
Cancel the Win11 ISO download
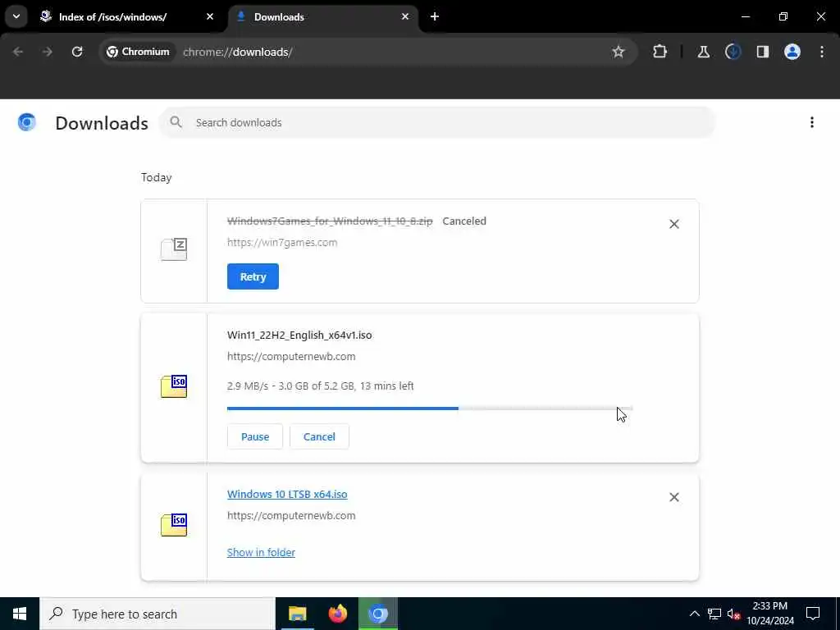[x=319, y=436]
